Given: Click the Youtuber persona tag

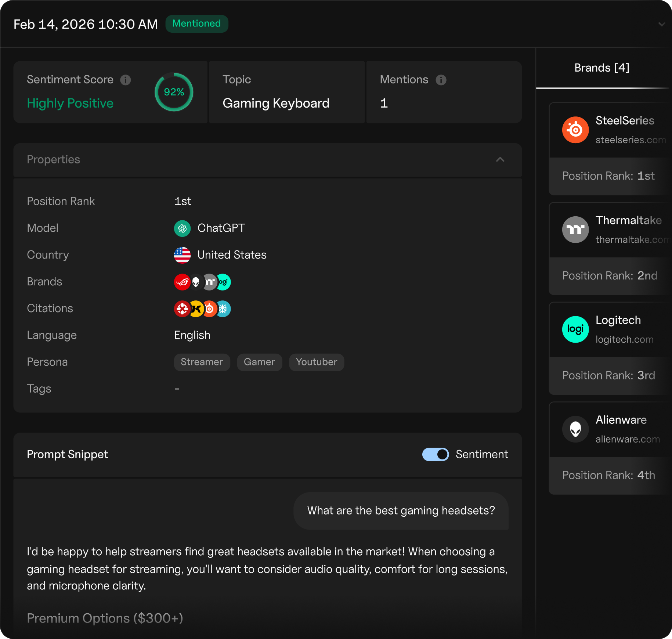Looking at the screenshot, I should (316, 362).
